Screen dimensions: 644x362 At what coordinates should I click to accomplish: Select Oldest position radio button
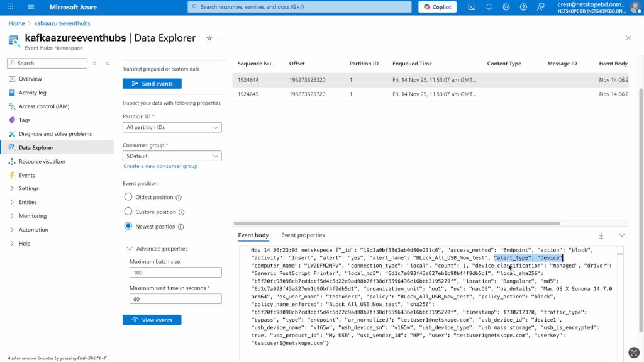128,197
